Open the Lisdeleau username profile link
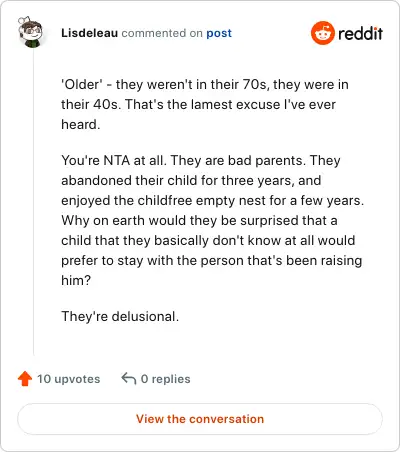Viewport: 400px width, 452px height. coord(89,33)
